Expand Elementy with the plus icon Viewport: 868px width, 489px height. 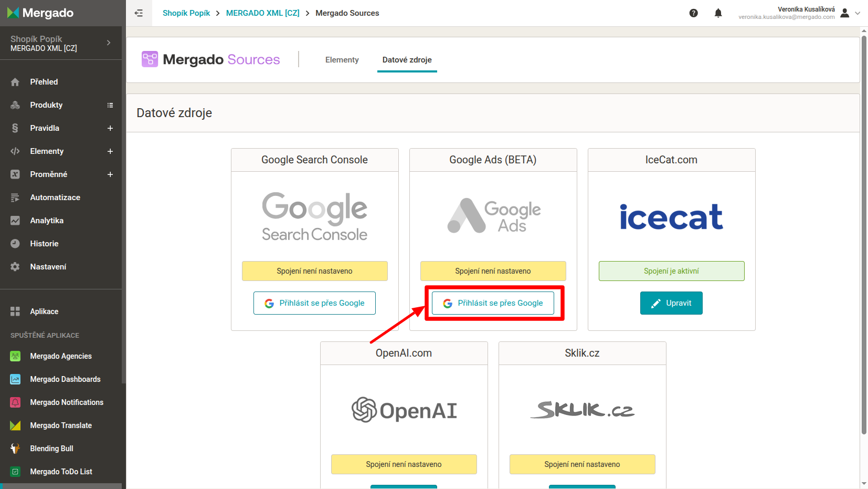click(x=110, y=151)
